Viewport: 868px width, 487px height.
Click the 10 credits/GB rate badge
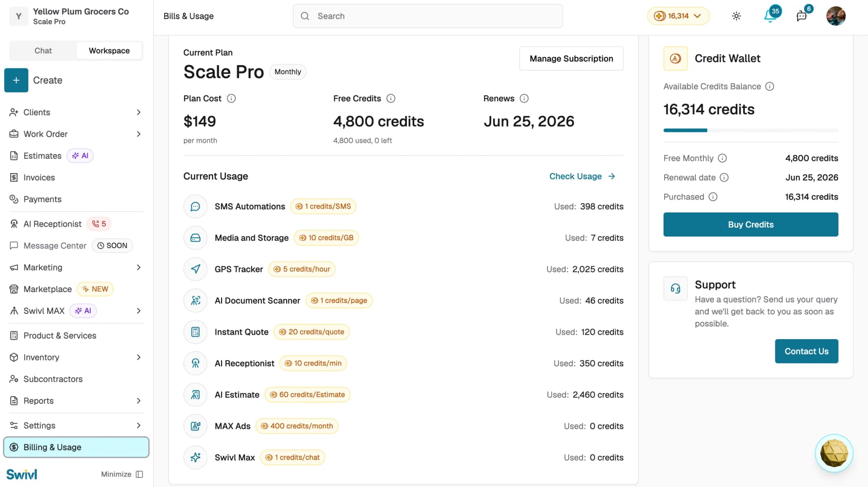tap(326, 238)
